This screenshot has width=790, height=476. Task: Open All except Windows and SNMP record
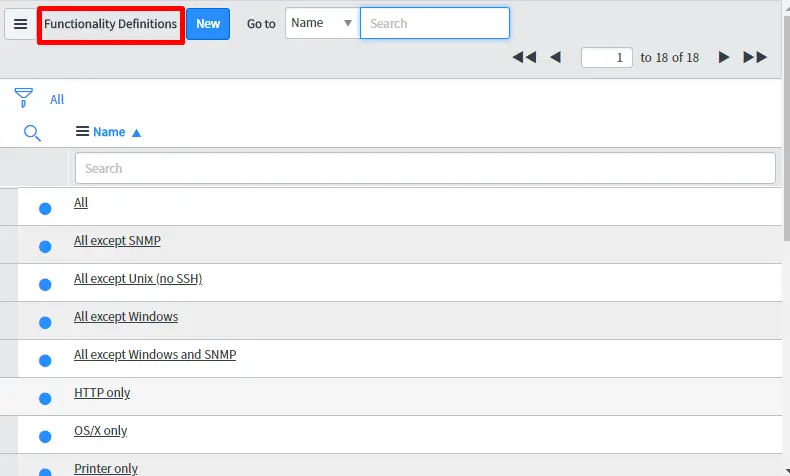point(155,355)
